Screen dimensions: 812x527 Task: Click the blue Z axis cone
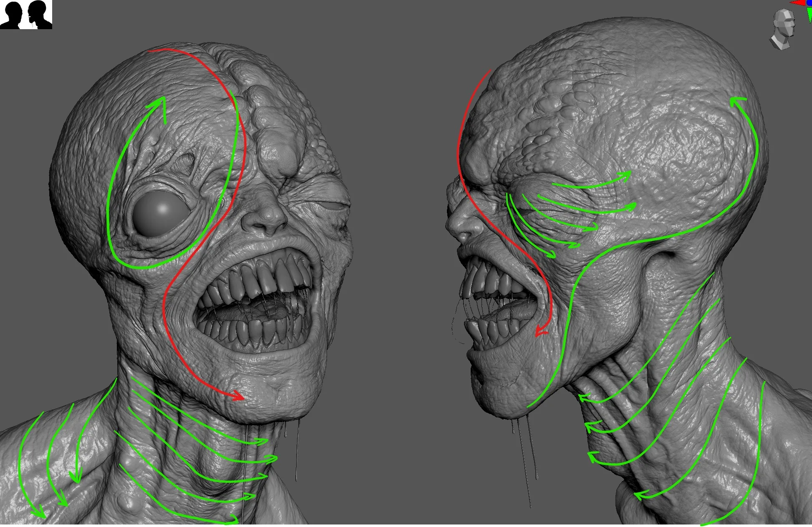coord(809,3)
